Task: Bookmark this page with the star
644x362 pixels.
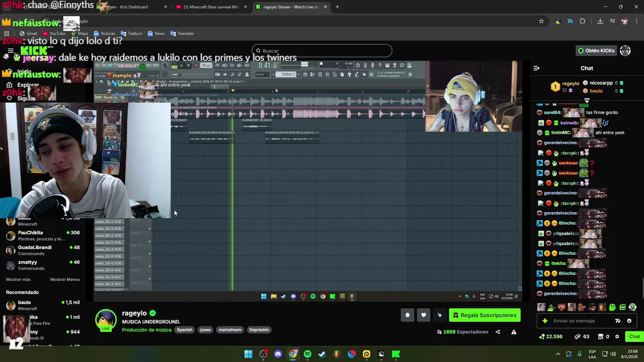Action: 541,21
